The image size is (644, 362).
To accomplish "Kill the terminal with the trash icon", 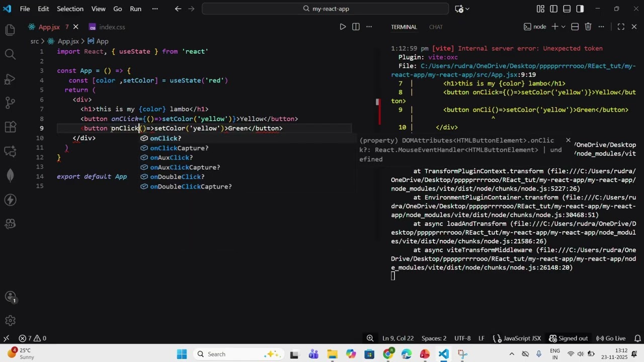I will coord(588,27).
